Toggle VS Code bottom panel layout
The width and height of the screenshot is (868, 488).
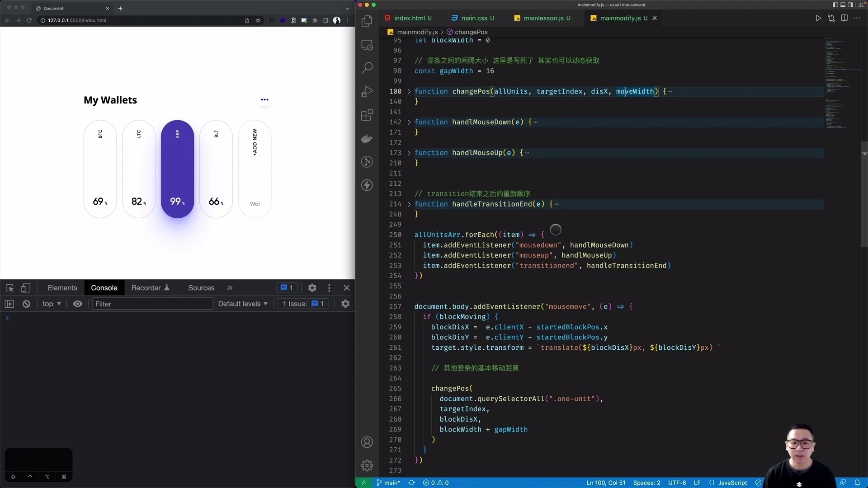(x=843, y=5)
